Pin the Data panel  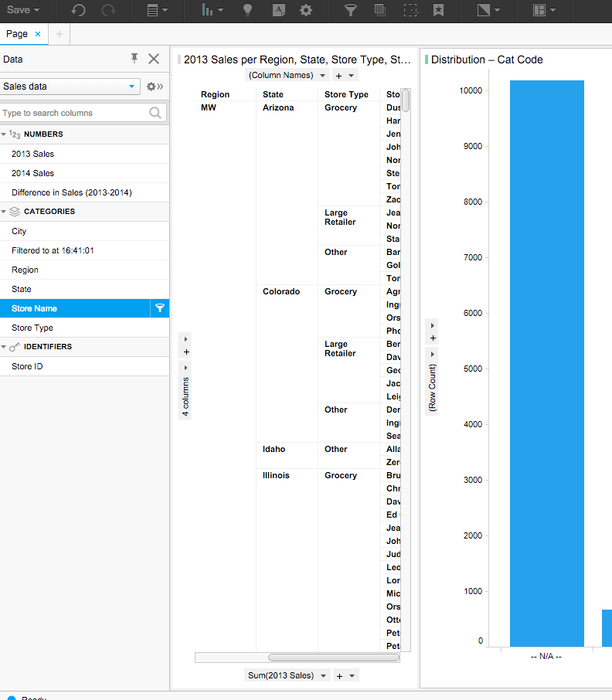[x=134, y=59]
